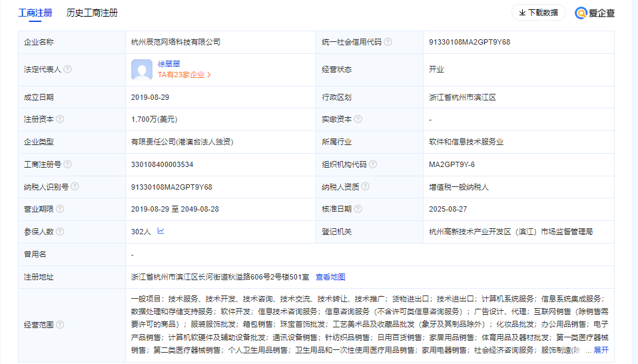Screen dimensions: 638x364
Task: Click credit code value 91330108MA2GPT9Y68 in top row
Action: point(470,42)
